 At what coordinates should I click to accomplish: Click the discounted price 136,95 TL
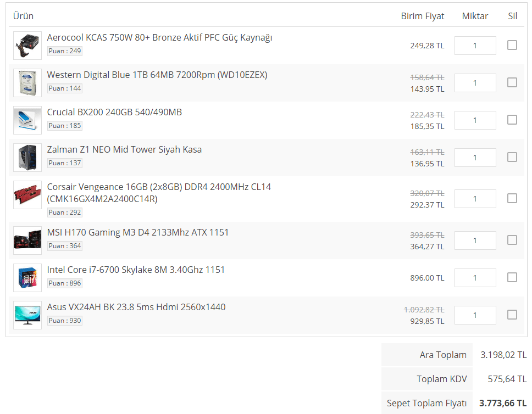[427, 164]
